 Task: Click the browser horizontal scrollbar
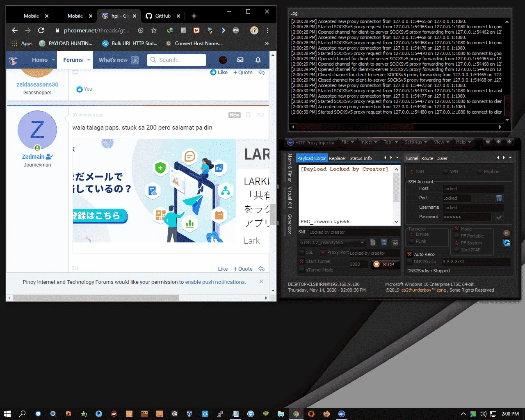(x=96, y=298)
